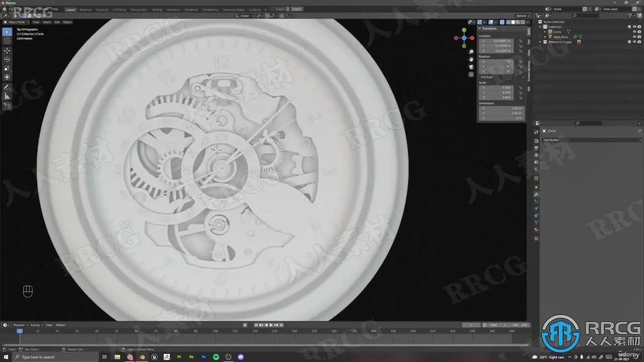Select the Move tool
The width and height of the screenshot is (644, 362).
[7, 51]
